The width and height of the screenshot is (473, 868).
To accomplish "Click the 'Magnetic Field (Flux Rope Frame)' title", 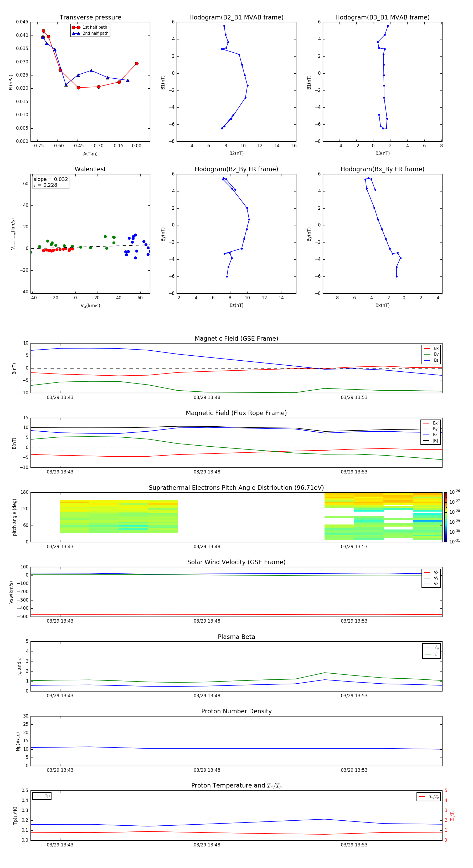I will pyautogui.click(x=236, y=413).
